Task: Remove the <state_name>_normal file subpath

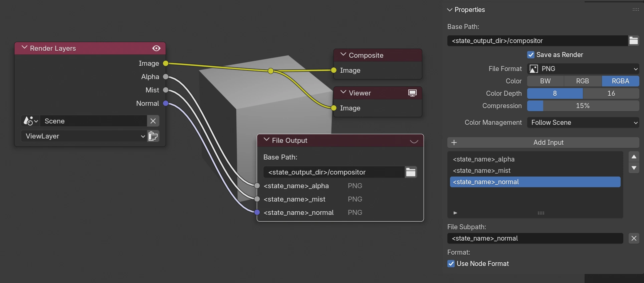Action: [634, 238]
